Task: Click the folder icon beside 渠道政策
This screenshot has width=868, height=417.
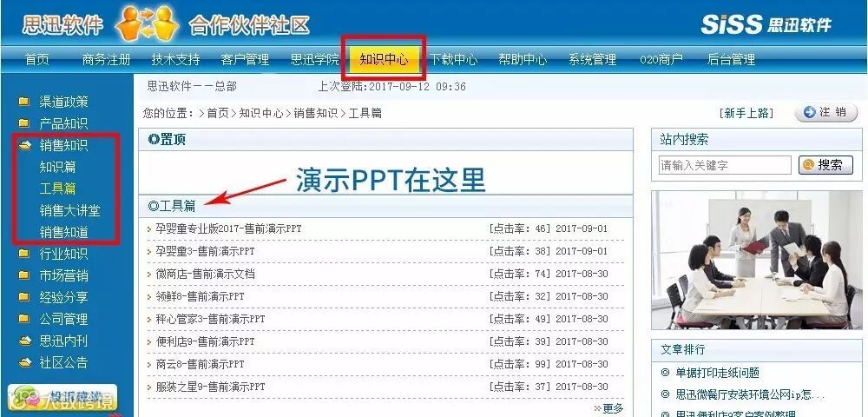Action: coord(23,102)
